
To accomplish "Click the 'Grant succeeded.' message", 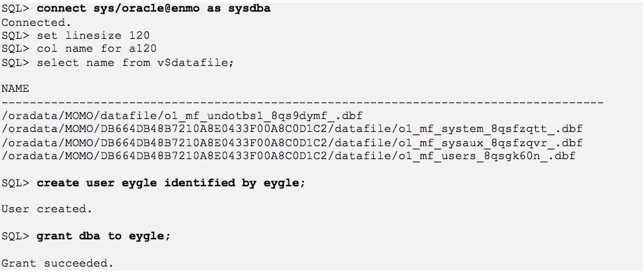I will click(x=57, y=263).
